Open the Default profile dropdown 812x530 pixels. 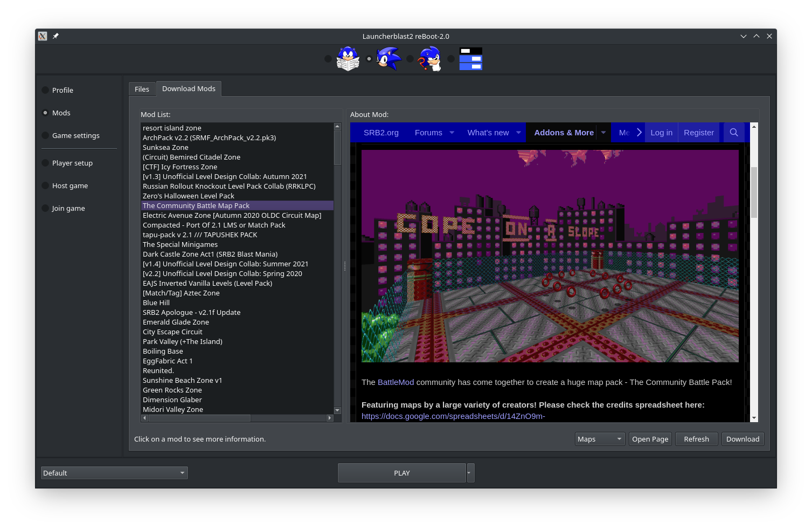point(114,473)
